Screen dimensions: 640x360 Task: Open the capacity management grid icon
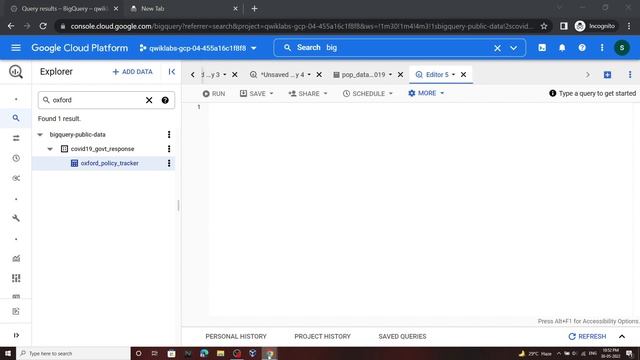pyautogui.click(x=16, y=278)
